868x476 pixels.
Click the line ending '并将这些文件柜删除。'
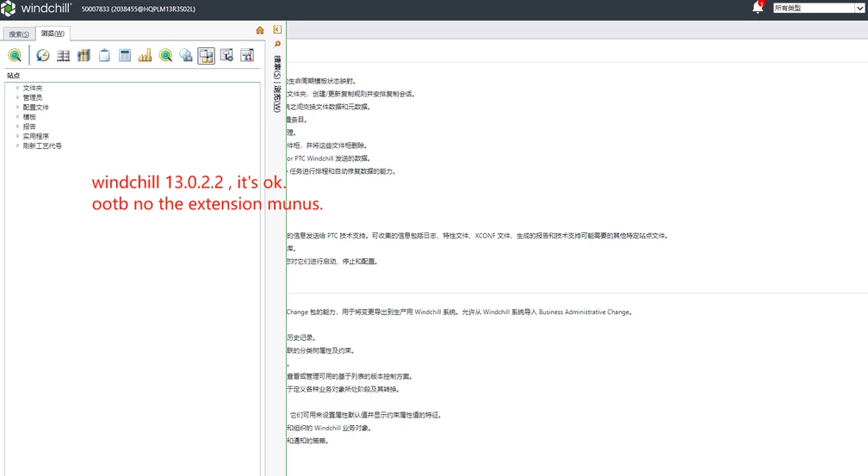[x=327, y=145]
